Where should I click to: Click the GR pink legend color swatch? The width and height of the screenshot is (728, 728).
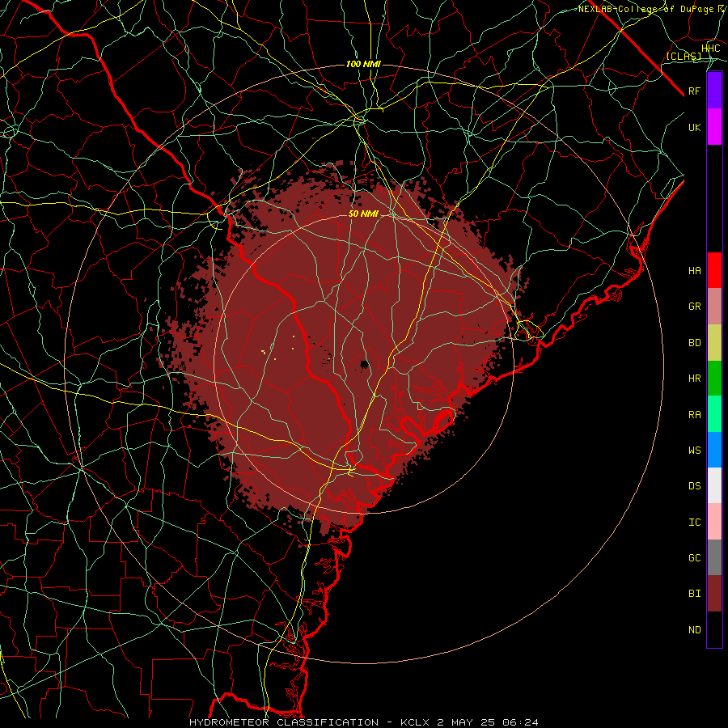714,306
